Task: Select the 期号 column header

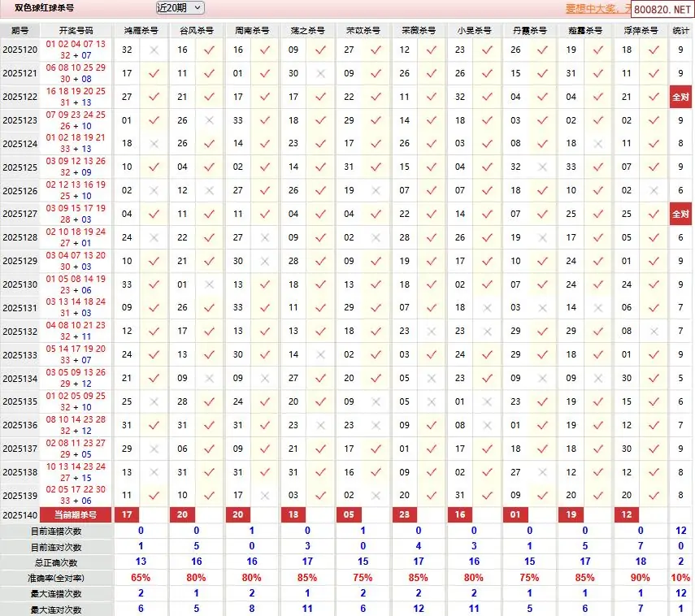Action: [20, 30]
